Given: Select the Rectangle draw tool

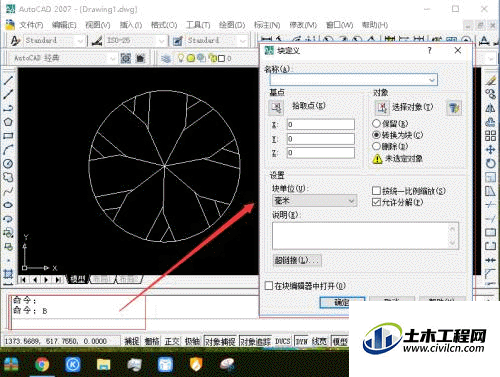Looking at the screenshot, I should tap(8, 136).
